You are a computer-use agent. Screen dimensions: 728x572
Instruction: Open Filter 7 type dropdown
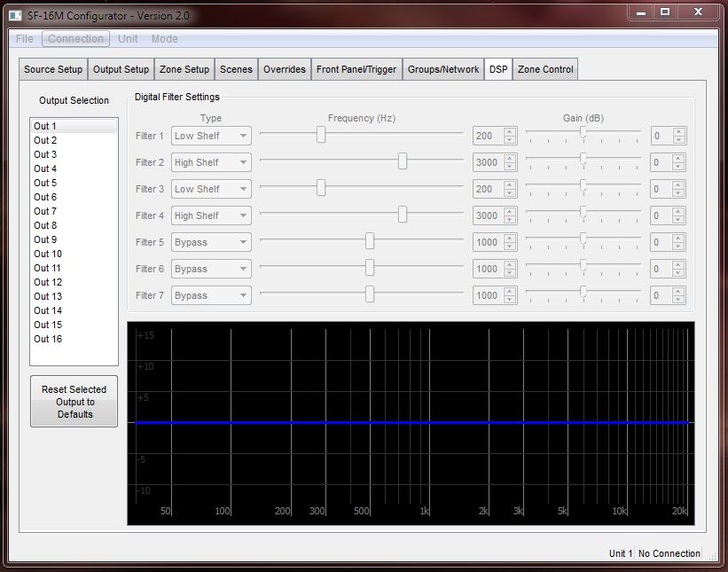pos(211,295)
